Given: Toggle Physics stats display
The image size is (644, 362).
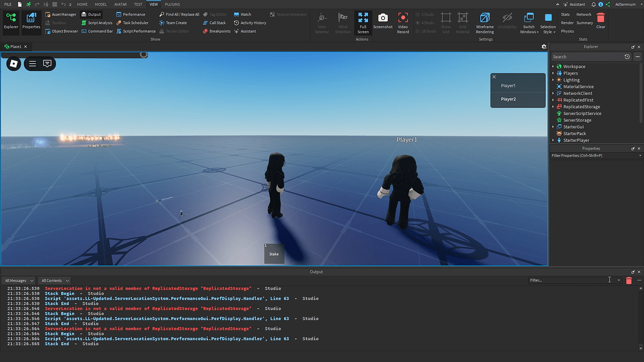Looking at the screenshot, I should tap(567, 31).
